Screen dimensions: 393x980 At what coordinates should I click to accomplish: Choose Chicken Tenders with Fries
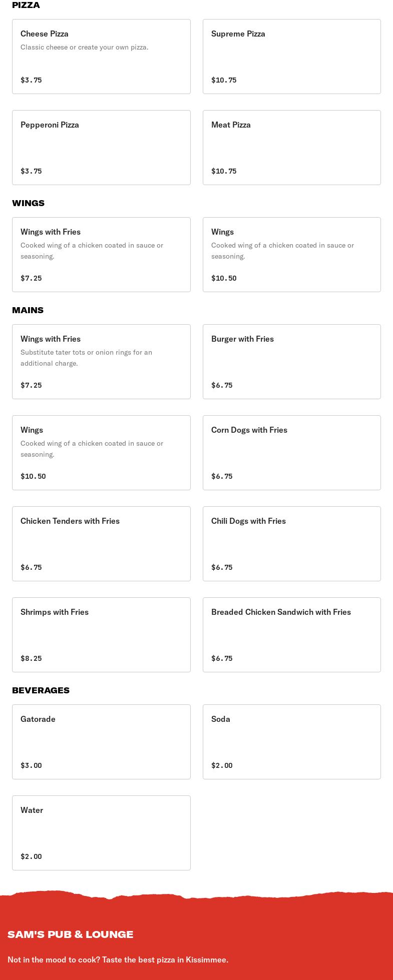click(101, 544)
